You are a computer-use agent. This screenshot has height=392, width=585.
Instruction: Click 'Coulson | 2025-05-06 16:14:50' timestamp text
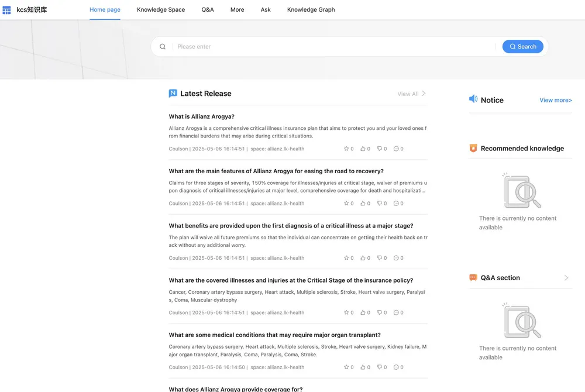point(207,367)
